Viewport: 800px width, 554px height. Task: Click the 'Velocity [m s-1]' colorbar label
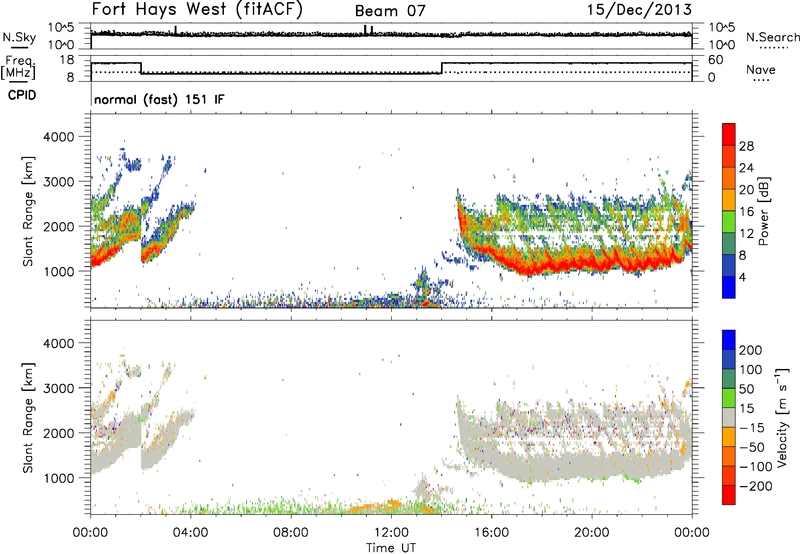pos(782,417)
